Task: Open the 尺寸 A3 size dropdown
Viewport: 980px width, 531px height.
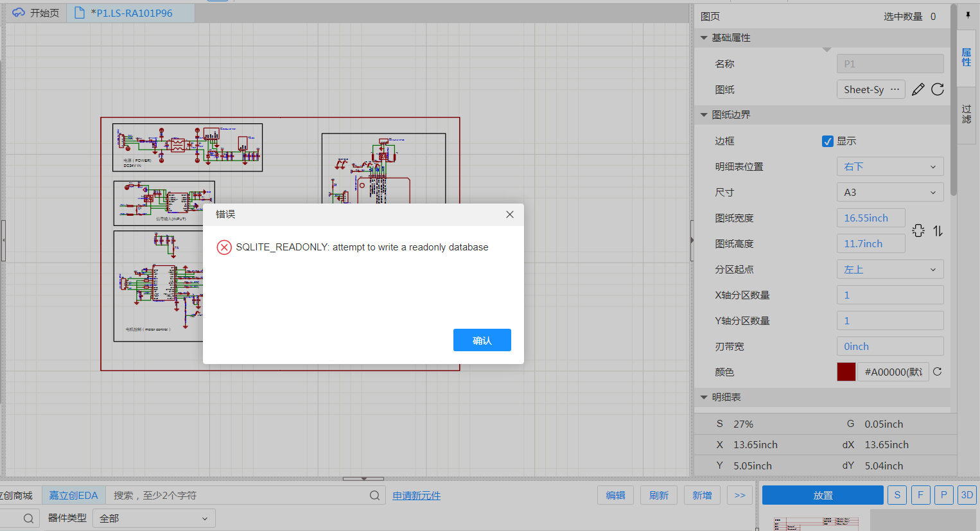Action: coord(889,192)
